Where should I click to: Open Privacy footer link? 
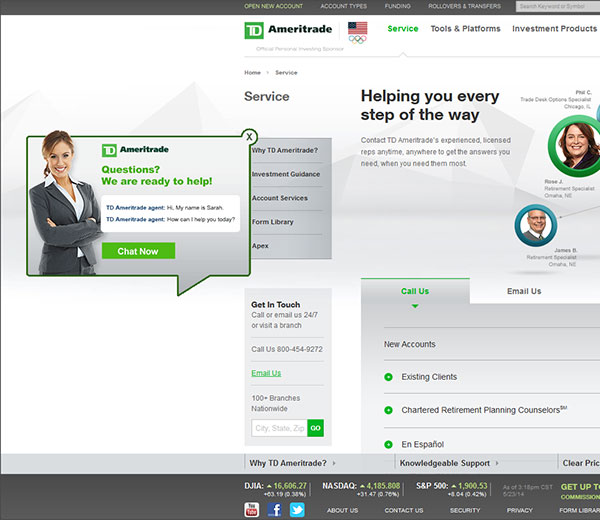519,510
